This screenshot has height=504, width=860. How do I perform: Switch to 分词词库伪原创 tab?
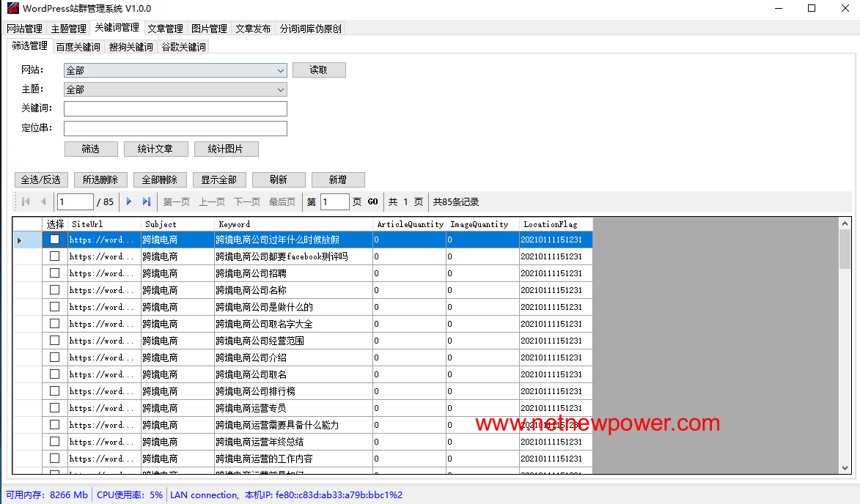310,29
